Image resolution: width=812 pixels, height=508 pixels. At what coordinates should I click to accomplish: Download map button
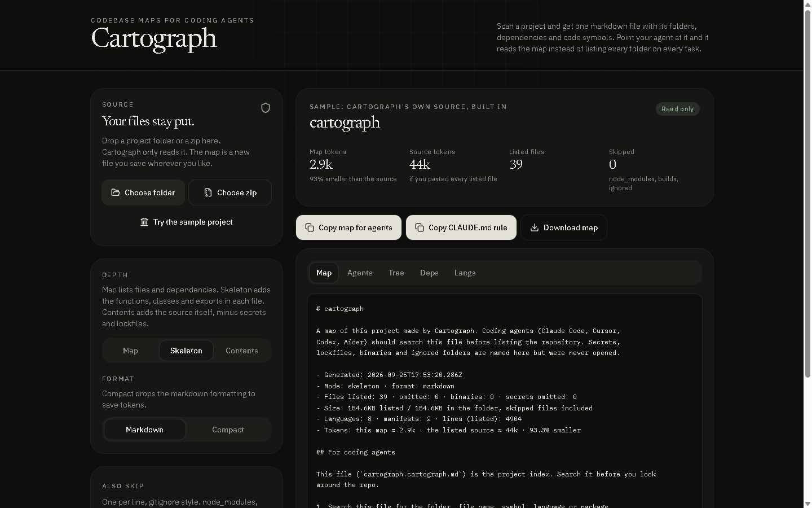click(x=564, y=227)
